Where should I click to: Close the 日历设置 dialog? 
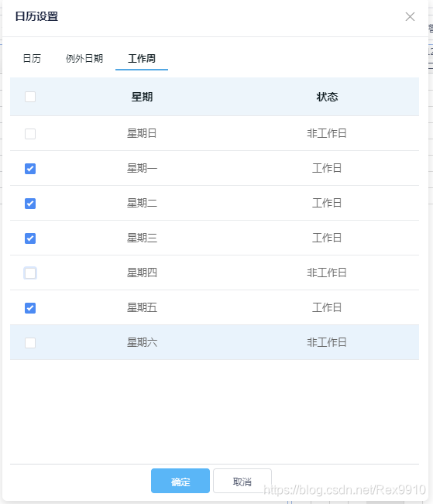pyautogui.click(x=410, y=17)
